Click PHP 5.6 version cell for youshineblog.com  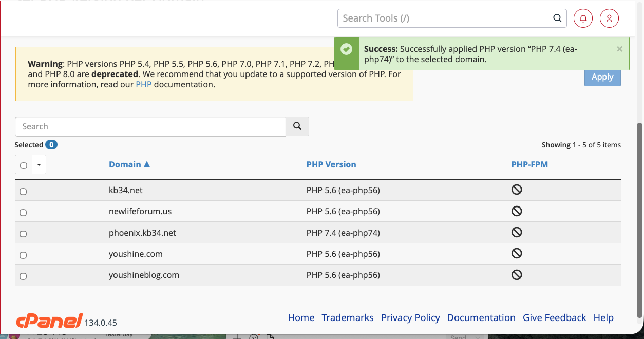tap(343, 275)
